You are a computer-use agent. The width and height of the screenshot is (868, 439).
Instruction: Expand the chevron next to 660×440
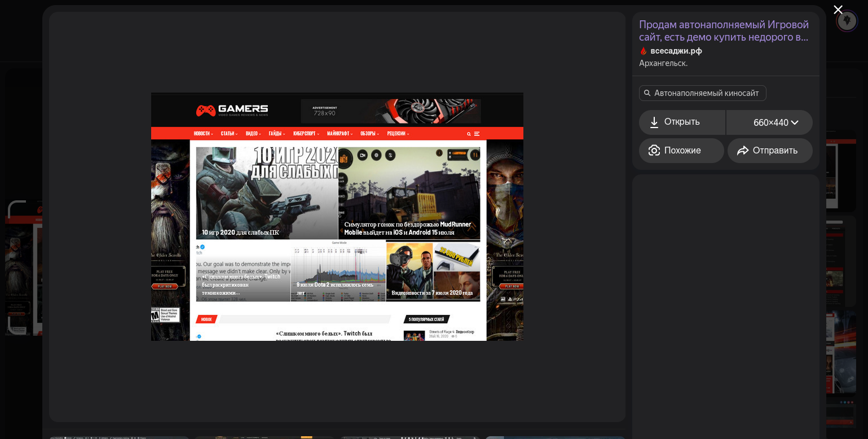795,122
